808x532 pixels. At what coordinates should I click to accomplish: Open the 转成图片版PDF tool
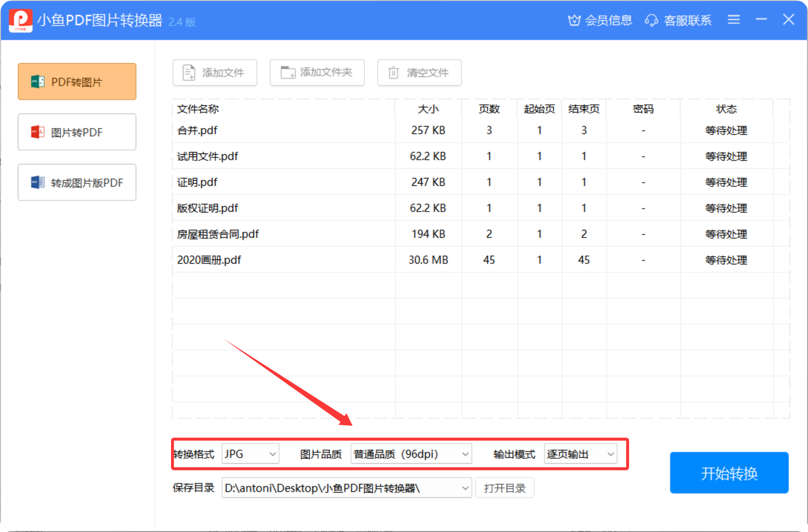point(77,182)
